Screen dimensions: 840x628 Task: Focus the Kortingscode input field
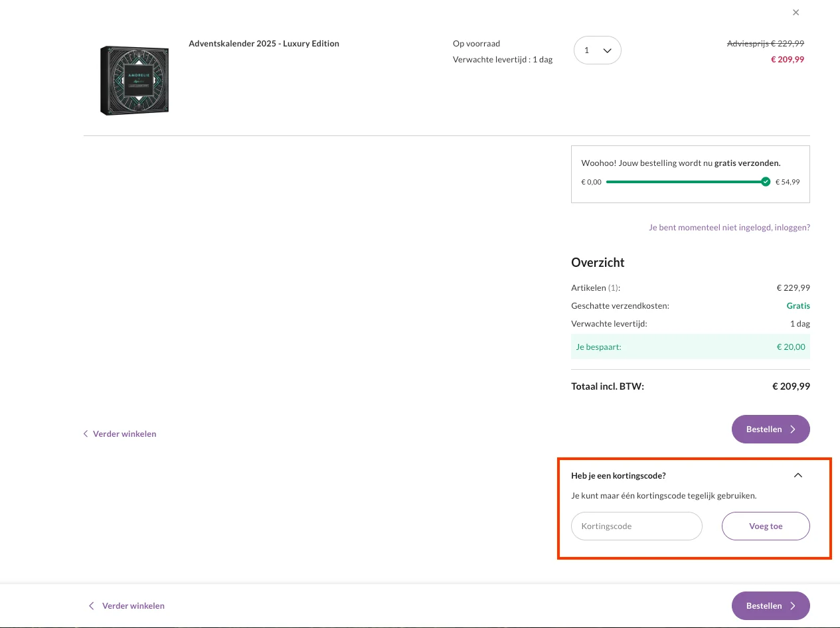coord(636,526)
